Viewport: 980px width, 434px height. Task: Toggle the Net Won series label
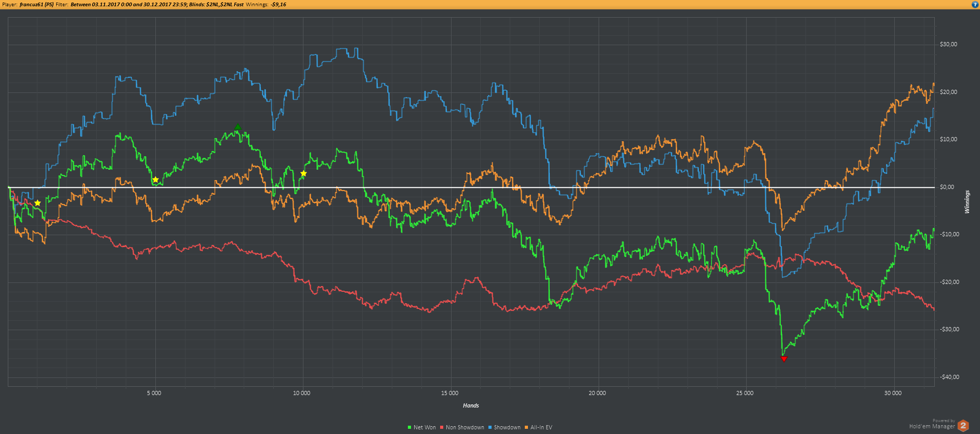tap(425, 428)
